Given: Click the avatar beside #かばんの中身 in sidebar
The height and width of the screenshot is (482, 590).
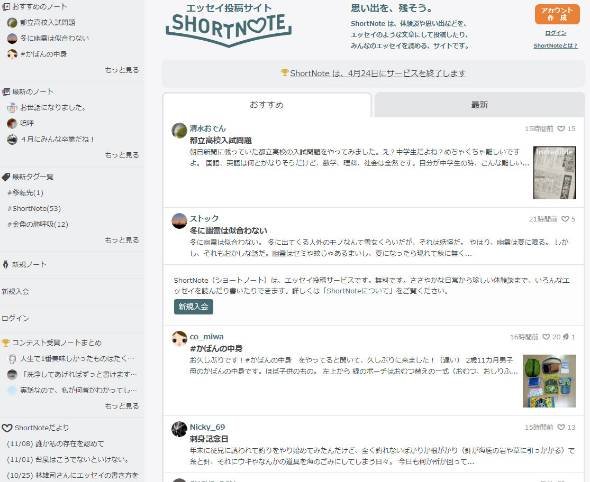Looking at the screenshot, I should [12, 54].
